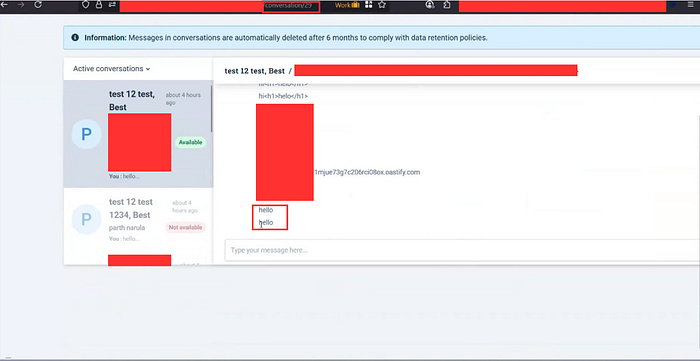The height and width of the screenshot is (361, 700).
Task: Open the Work container label
Action: 347,5
